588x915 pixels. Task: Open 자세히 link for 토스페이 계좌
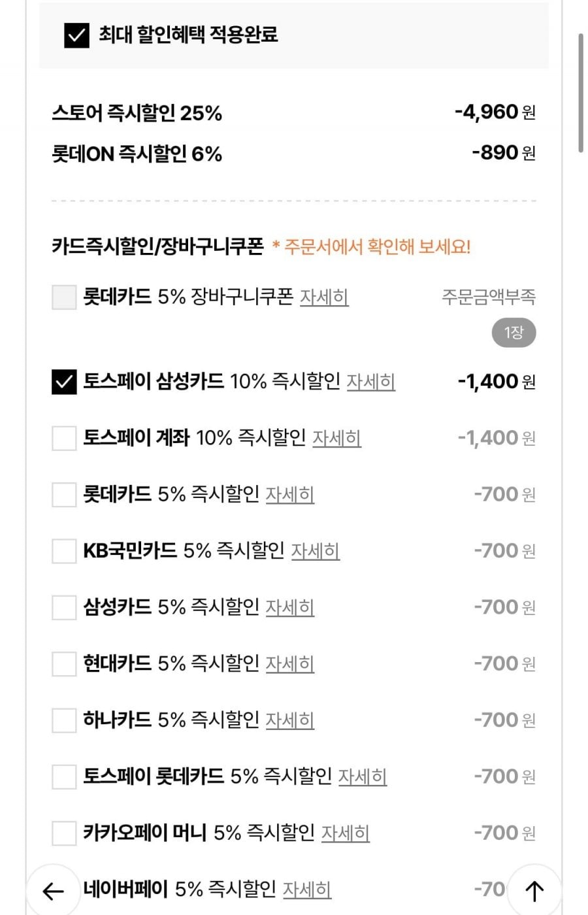pos(336,438)
